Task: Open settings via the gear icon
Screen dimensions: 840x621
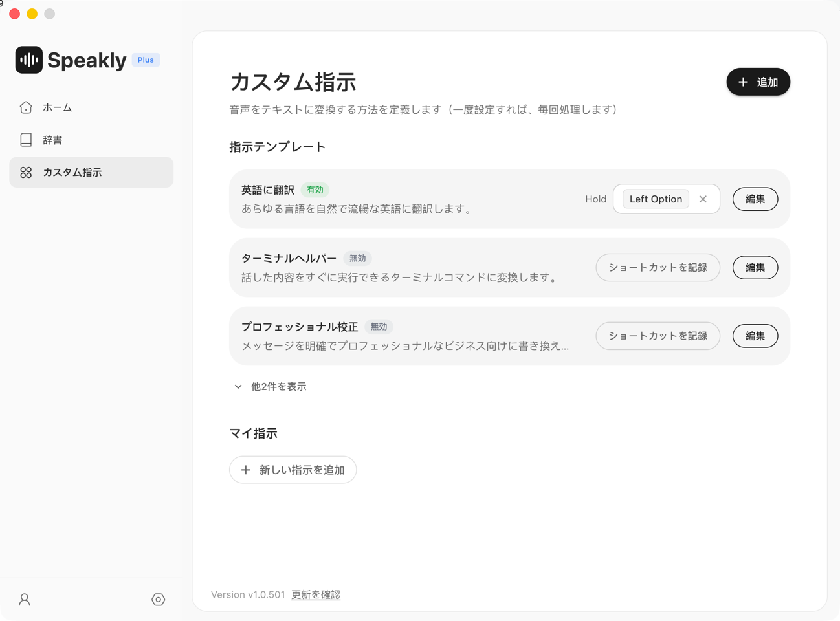Action: (x=158, y=600)
